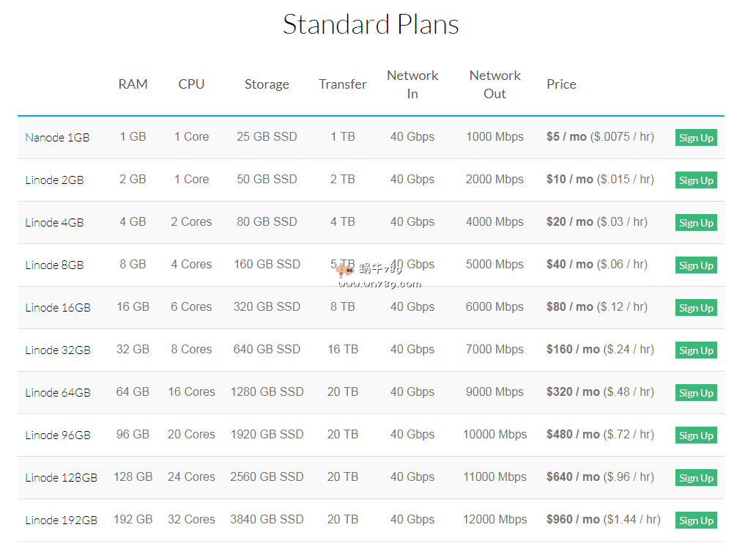This screenshot has height=552, width=756.
Task: Open the Linode 2GB plan name
Action: (54, 180)
